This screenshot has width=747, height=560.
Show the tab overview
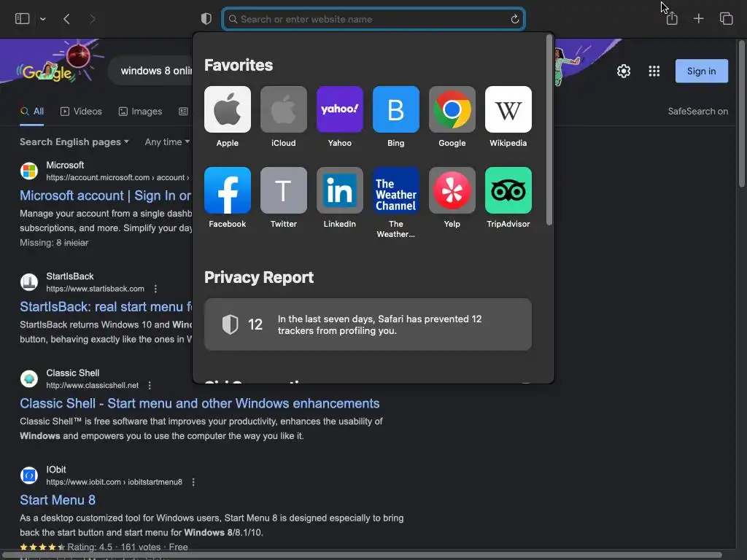point(726,18)
